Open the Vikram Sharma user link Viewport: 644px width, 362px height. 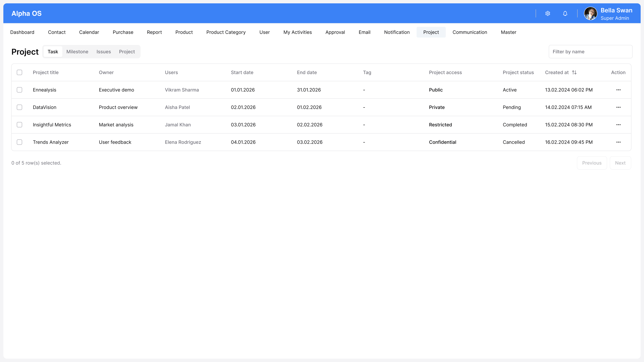[x=182, y=90]
